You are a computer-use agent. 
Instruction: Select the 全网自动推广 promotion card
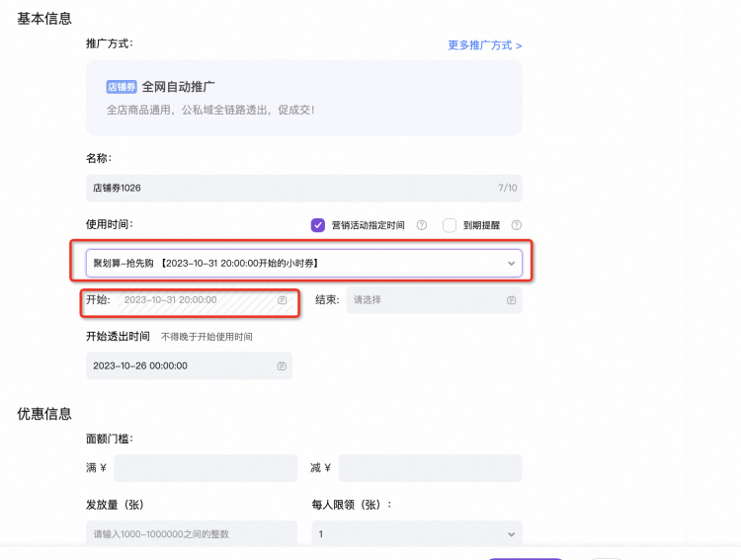point(304,98)
